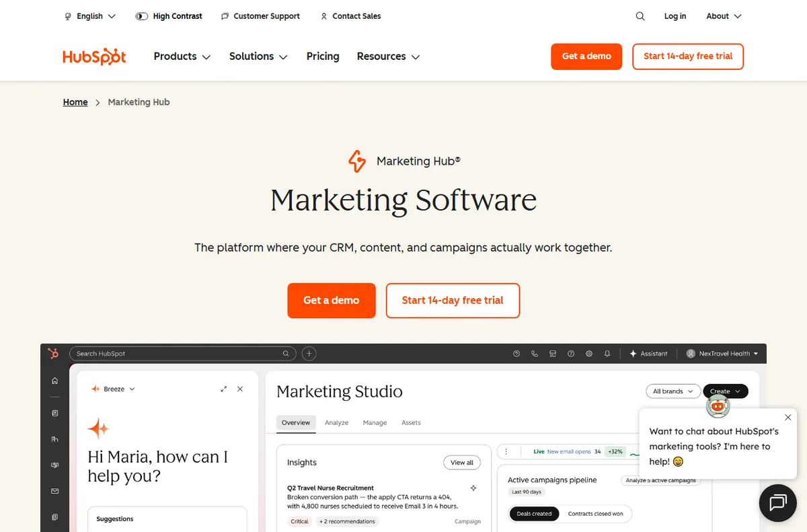Click Start 14-day free trial in the navigation bar
The image size is (807, 532).
coord(688,56)
